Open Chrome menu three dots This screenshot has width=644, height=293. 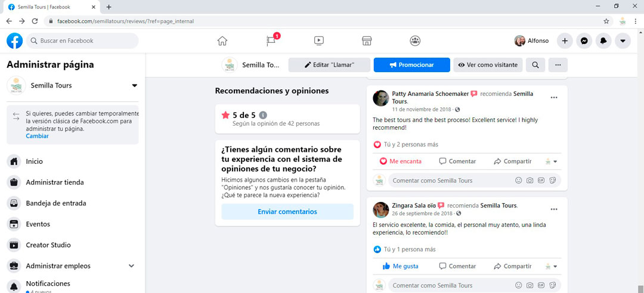coord(636,21)
